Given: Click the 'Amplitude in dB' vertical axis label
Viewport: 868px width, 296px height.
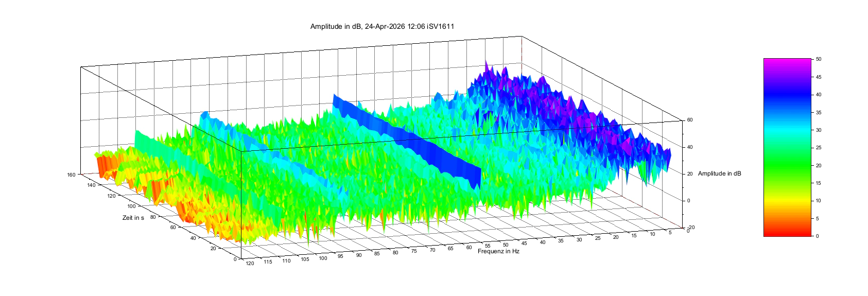Looking at the screenshot, I should [719, 173].
